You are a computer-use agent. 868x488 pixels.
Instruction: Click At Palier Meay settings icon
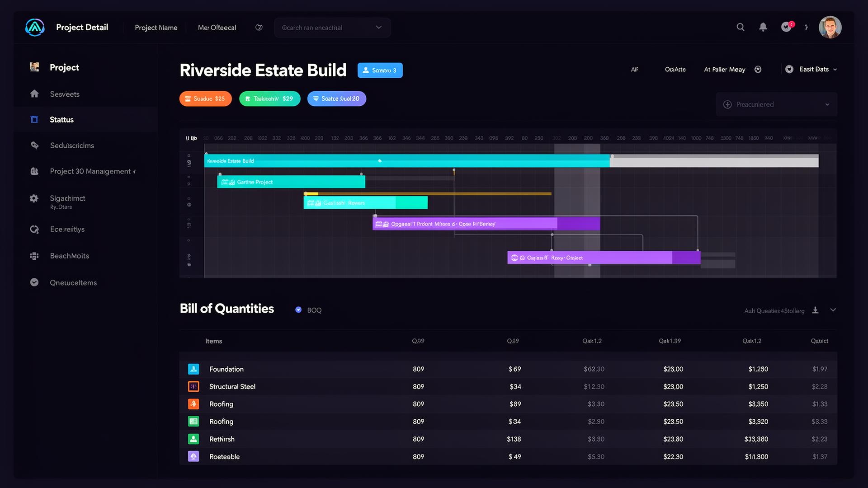click(x=758, y=70)
